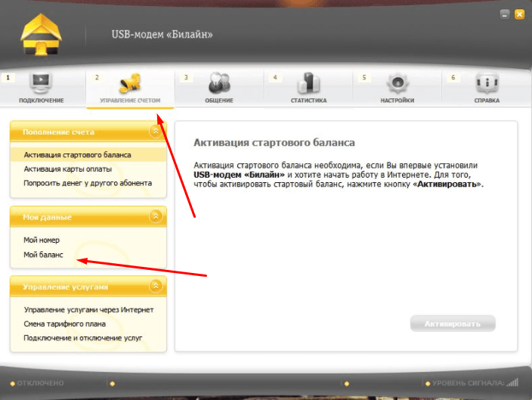Click the Отключено status indicator
Screen dimensions: 532x400
[37, 383]
